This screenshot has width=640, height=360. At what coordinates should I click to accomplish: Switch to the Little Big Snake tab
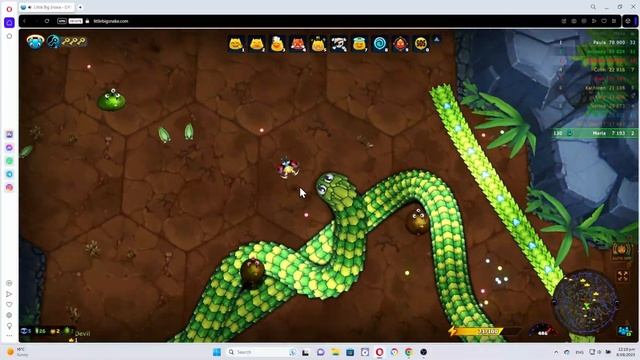[x=47, y=7]
